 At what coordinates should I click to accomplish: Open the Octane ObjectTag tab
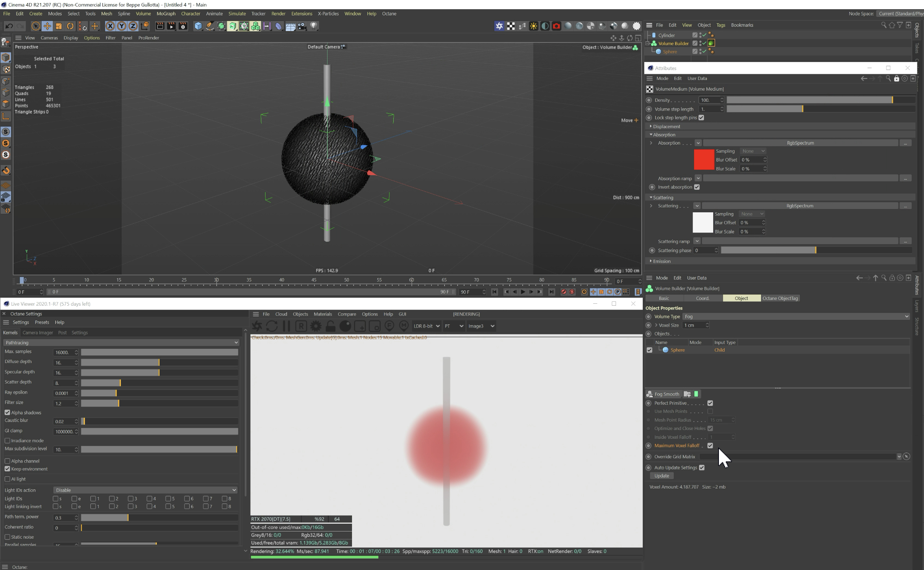(x=780, y=298)
